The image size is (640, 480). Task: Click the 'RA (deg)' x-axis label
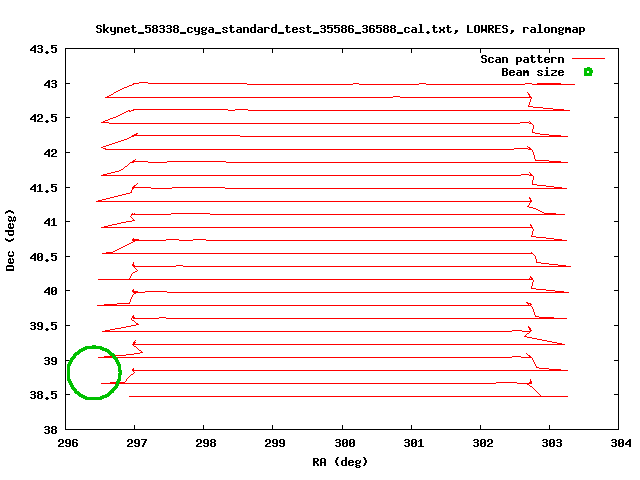(x=340, y=462)
